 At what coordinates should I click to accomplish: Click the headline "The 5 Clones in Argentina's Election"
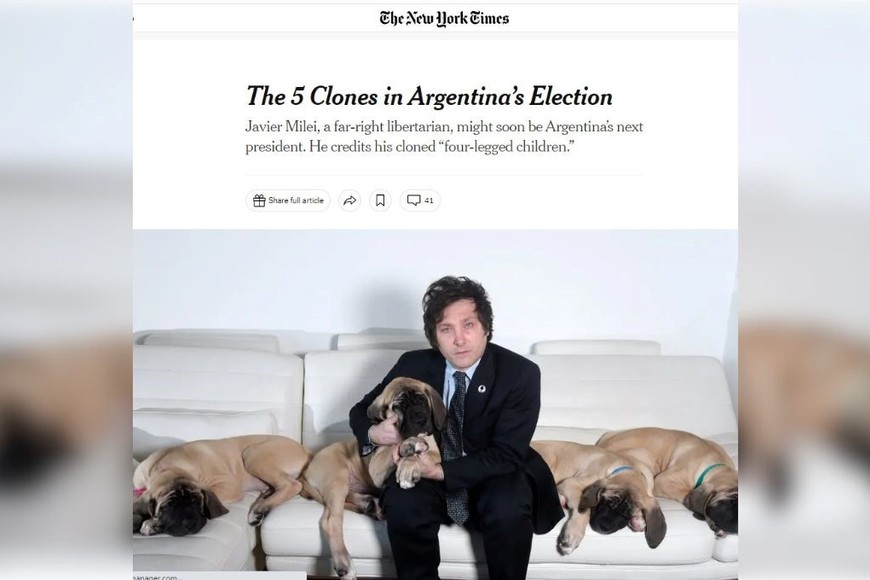pos(429,97)
